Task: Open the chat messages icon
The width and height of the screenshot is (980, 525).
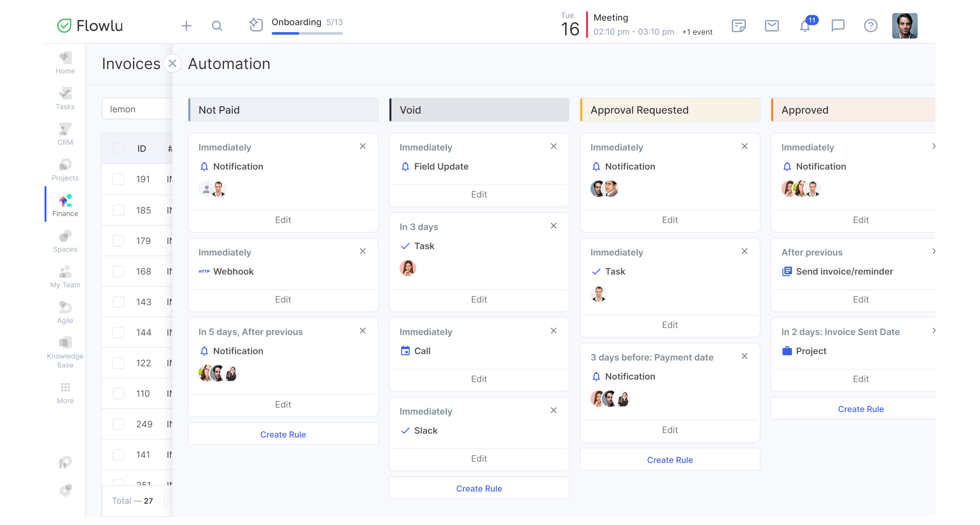Action: (x=838, y=26)
